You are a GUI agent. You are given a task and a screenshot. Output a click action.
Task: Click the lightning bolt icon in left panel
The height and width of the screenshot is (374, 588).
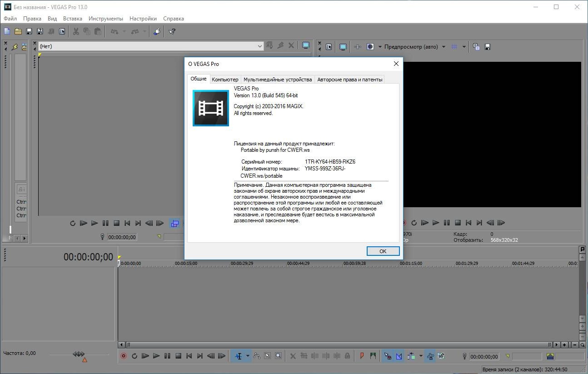15,47
